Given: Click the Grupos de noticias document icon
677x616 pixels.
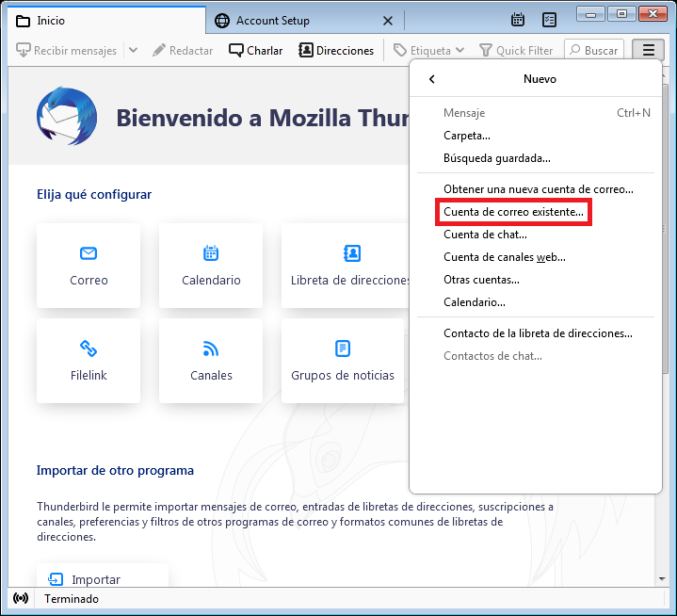Looking at the screenshot, I should coord(343,349).
